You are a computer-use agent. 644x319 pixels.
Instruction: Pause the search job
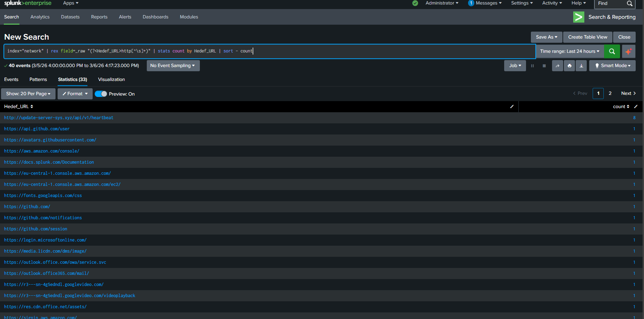532,66
